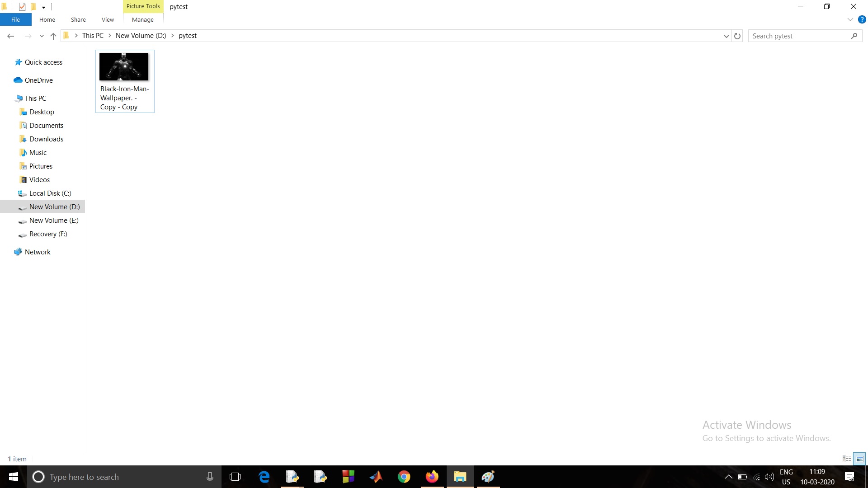Select the Black-Iron-Man-Wallpaper thumbnail image
Image resolution: width=868 pixels, height=488 pixels.
tap(124, 66)
